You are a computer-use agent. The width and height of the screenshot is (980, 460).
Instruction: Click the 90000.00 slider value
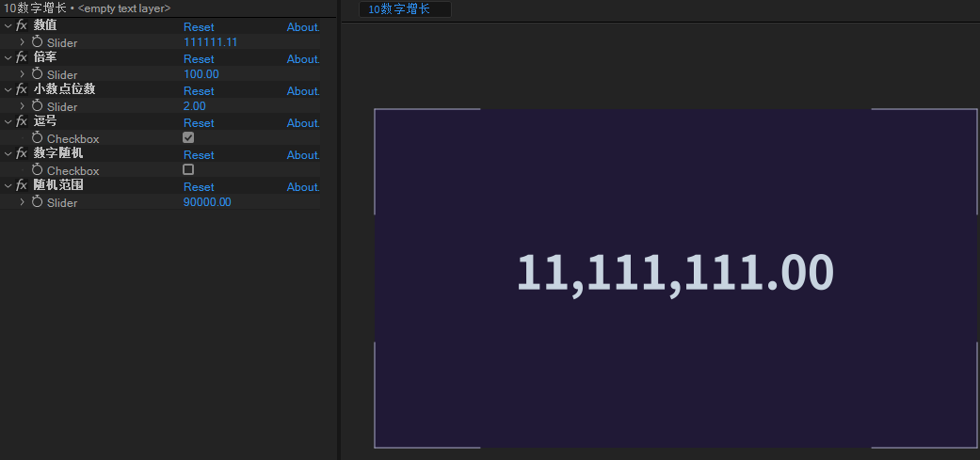click(207, 201)
